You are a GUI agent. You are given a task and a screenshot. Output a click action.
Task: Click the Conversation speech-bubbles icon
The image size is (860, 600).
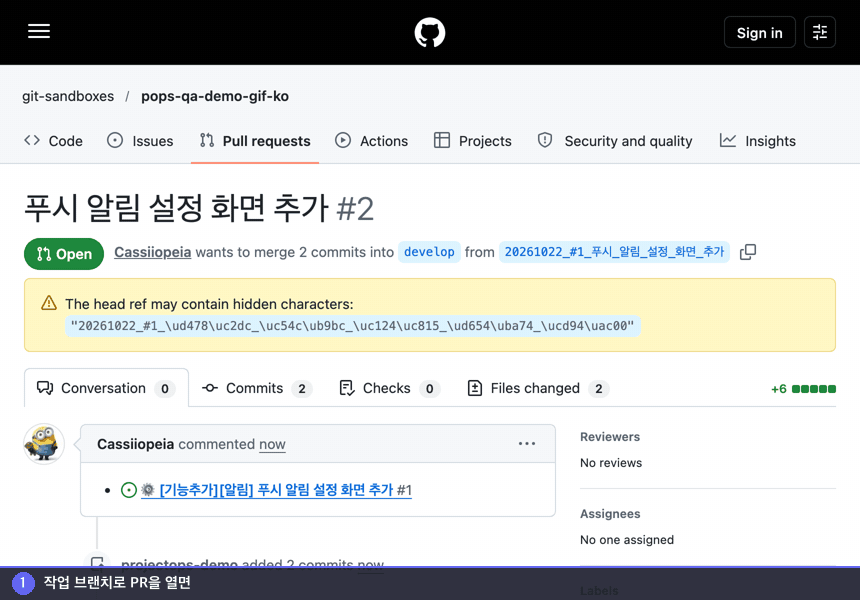[45, 388]
